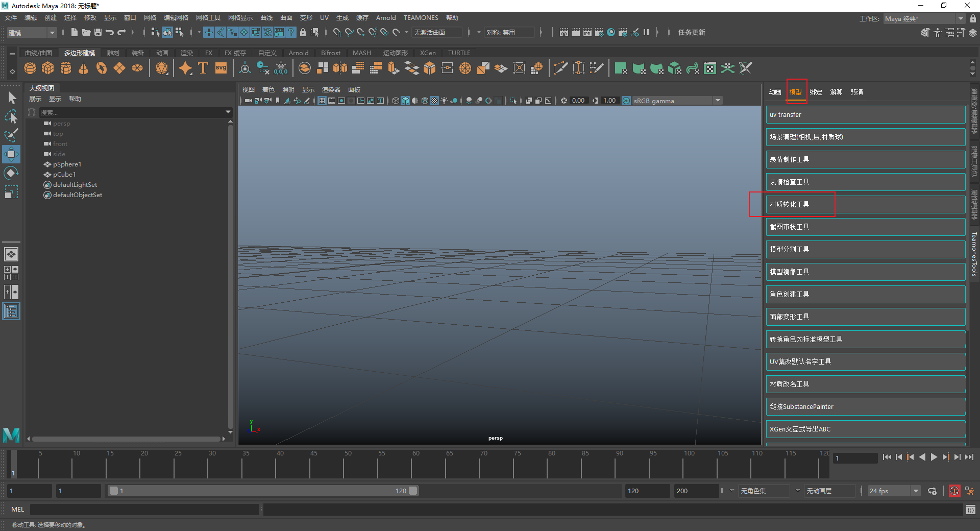This screenshot has height=531, width=980.
Task: Switch to the Arnold shelf tab
Action: 298,53
